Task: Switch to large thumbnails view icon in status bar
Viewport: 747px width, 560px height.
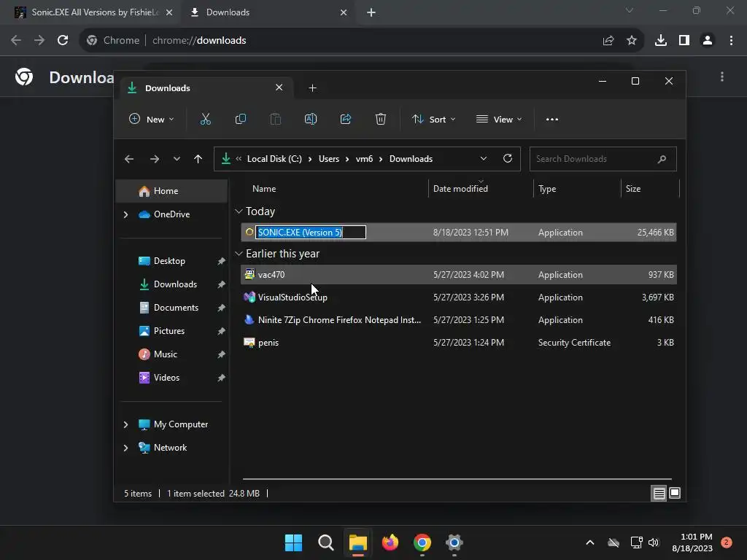Action: click(675, 494)
